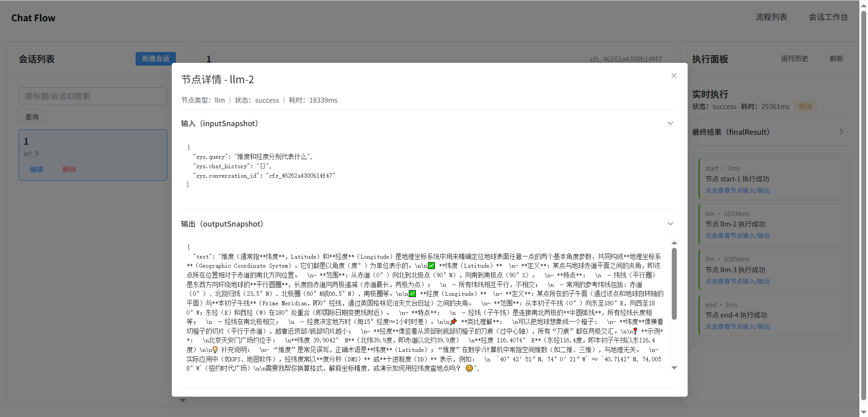This screenshot has width=868, height=417.
Task: Focus the 按标题/会话ID搜索 field
Action: coord(93,96)
